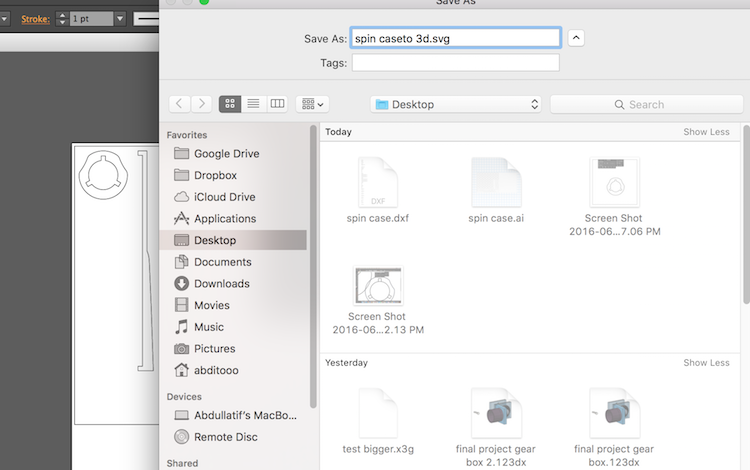
Task: Click the Applications icon in sidebar
Action: (x=181, y=218)
